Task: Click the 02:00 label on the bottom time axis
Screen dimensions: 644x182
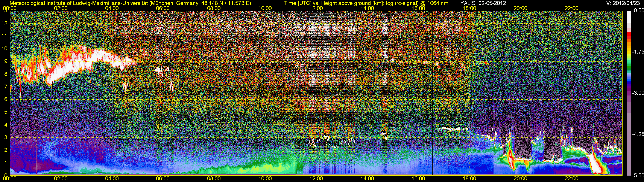Action: [61, 179]
